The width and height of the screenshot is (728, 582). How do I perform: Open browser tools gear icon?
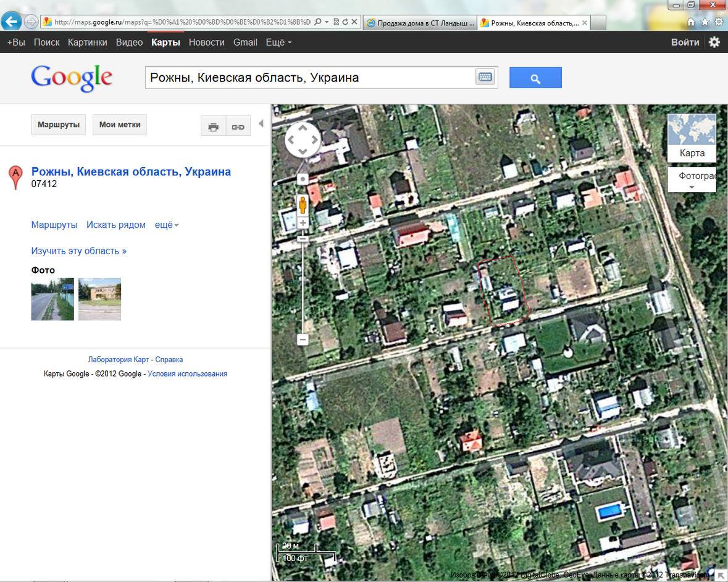click(x=718, y=22)
